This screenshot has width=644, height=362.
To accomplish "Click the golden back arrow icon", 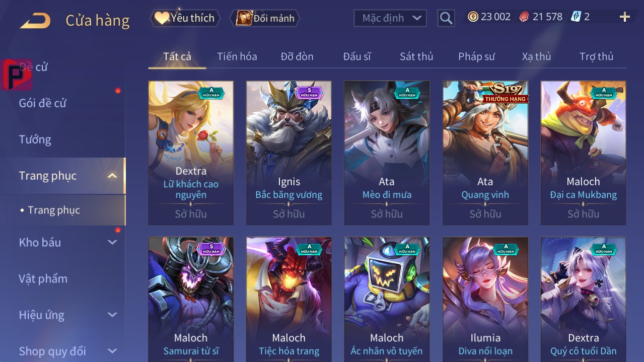I will point(35,21).
